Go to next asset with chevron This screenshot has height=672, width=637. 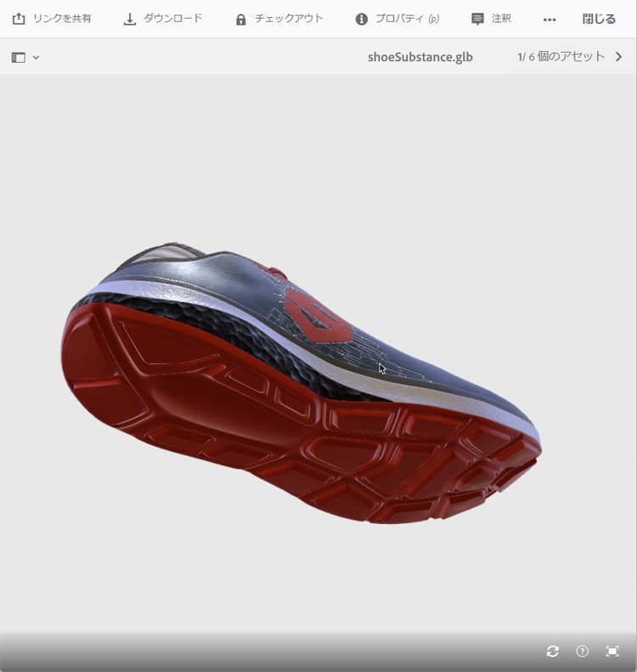(x=618, y=57)
